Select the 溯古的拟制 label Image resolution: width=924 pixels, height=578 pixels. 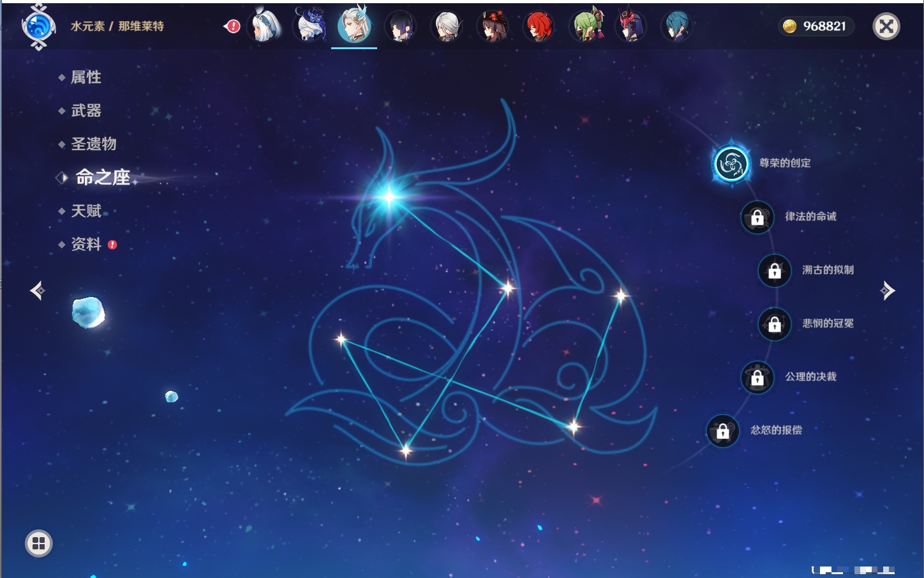tap(828, 270)
